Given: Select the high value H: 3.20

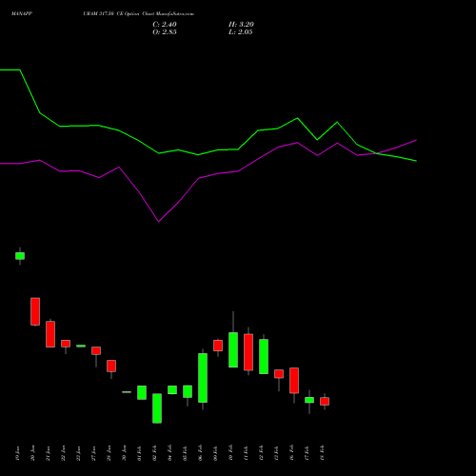Looking at the screenshot, I should 241,25.
